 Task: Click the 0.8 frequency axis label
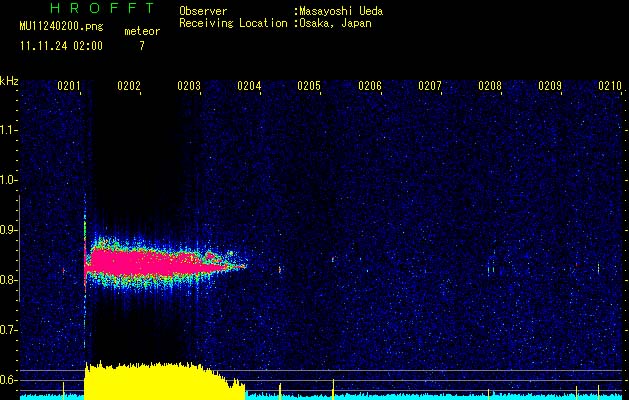[x=9, y=280]
